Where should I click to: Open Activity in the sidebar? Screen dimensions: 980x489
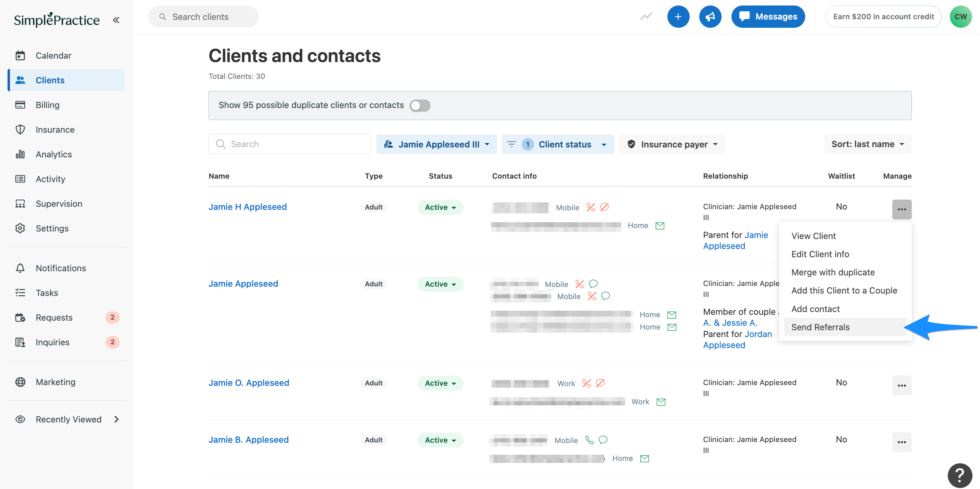click(66, 179)
